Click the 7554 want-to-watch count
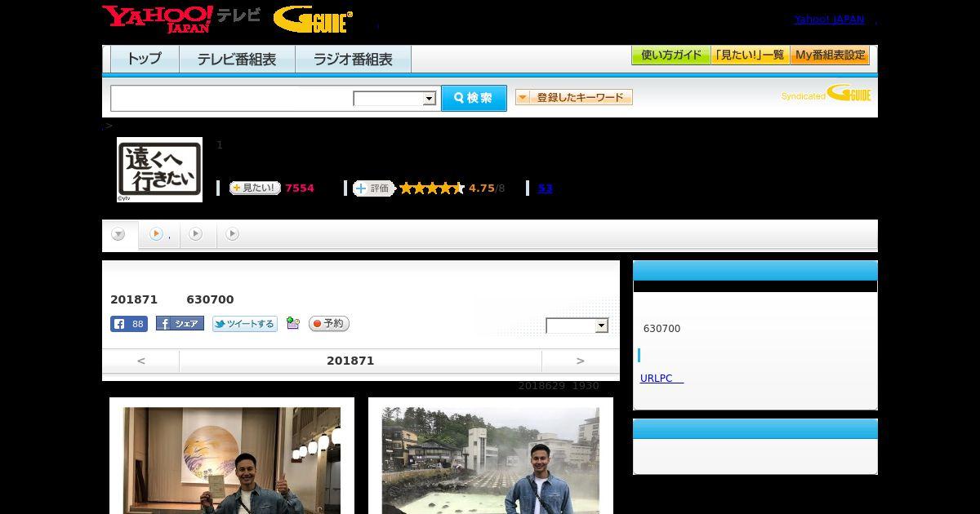Screen dimensions: 980x514 tap(300, 188)
